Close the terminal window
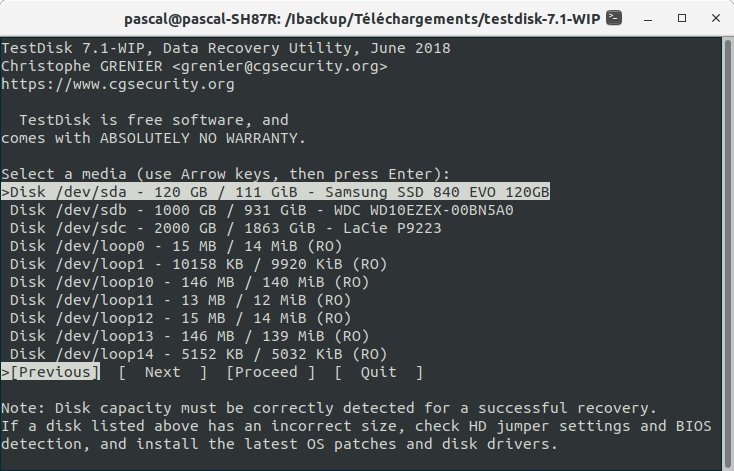The height and width of the screenshot is (471, 734). (716, 18)
